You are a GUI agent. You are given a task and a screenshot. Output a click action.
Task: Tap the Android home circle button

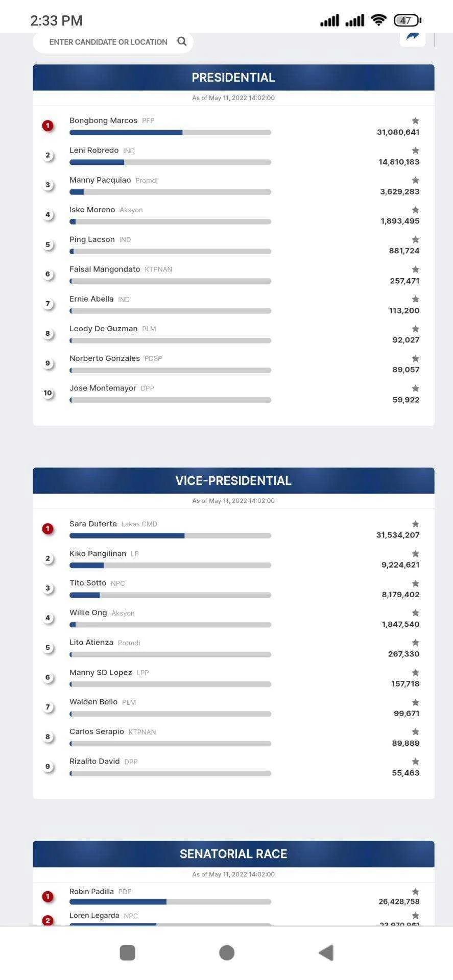(x=227, y=952)
